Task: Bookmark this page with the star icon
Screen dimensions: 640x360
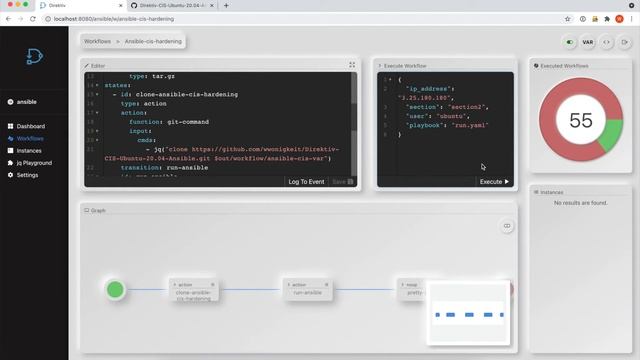Action: coord(567,19)
